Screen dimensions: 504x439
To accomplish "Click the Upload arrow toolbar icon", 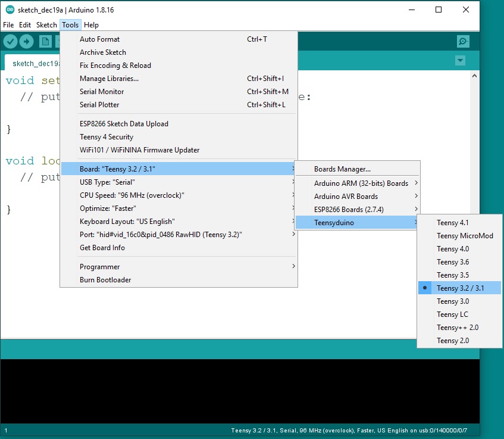I will (27, 41).
